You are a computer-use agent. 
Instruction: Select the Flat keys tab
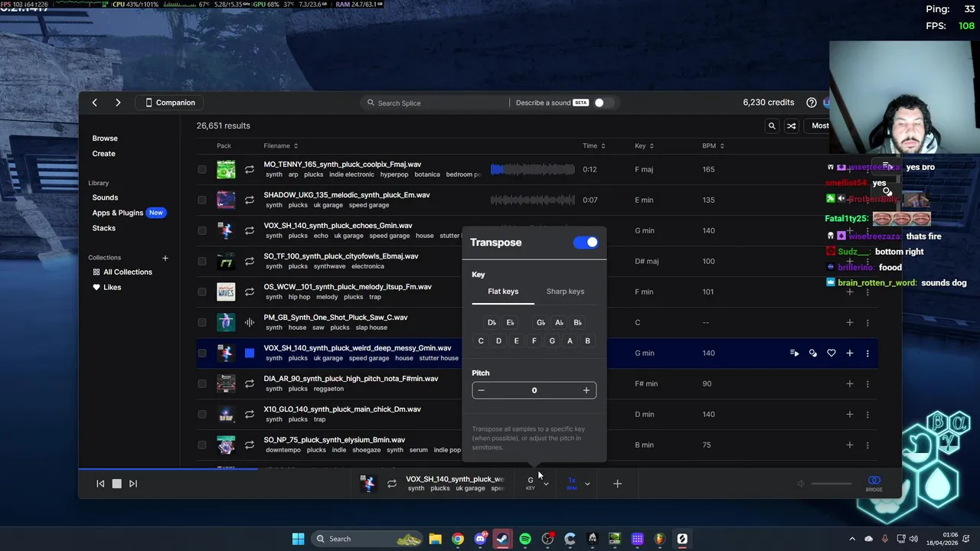(503, 292)
